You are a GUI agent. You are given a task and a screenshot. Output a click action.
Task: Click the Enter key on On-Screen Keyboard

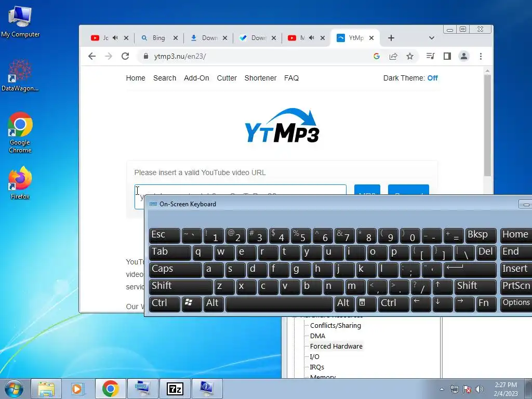point(470,270)
